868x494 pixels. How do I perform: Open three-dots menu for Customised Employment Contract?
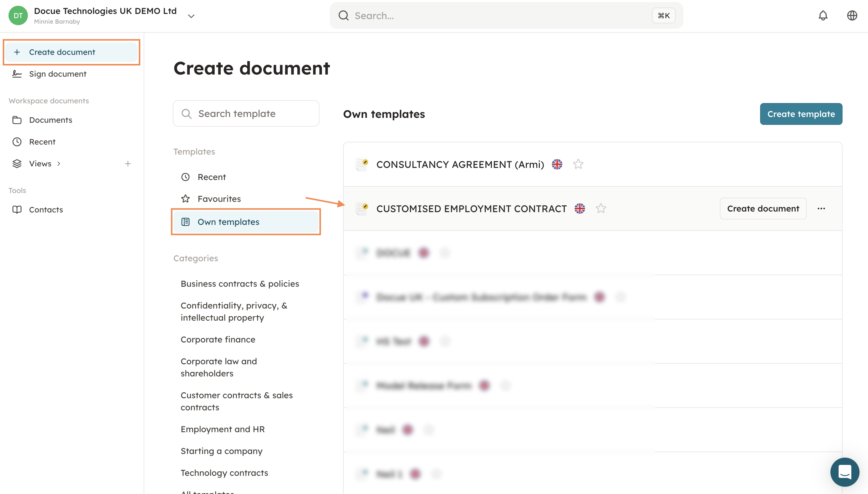(x=821, y=209)
